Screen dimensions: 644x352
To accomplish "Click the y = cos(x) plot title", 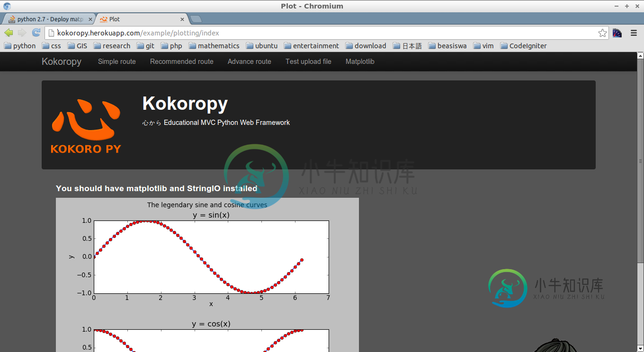I will coord(211,324).
